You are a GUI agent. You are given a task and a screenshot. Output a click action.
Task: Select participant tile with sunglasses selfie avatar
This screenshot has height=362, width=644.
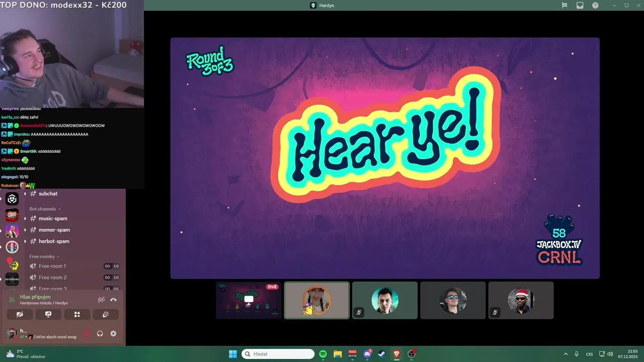tap(453, 300)
